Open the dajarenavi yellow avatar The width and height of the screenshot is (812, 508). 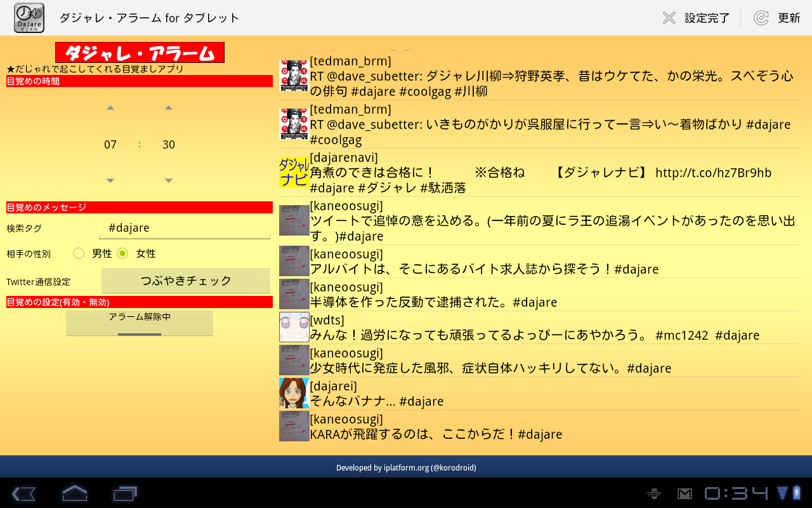[294, 172]
